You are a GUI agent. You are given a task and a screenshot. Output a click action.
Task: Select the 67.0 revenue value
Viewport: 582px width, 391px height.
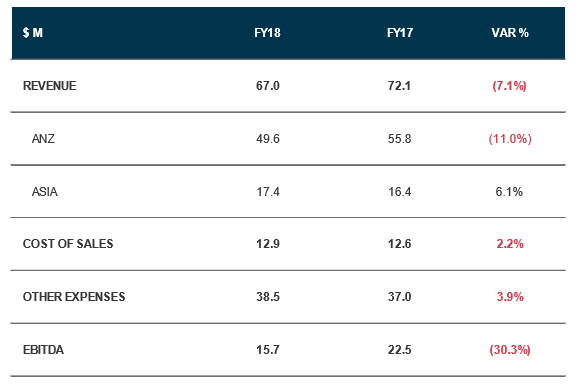(268, 86)
